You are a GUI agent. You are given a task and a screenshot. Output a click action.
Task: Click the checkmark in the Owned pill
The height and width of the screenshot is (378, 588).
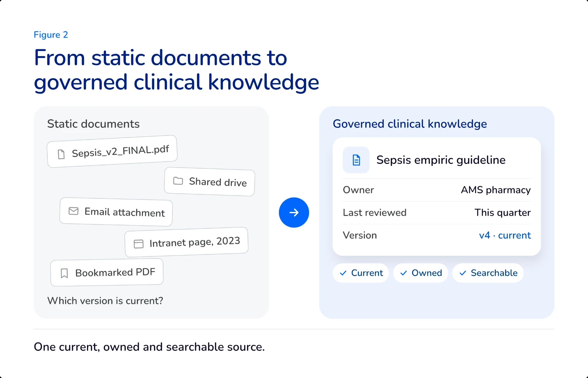pos(404,273)
